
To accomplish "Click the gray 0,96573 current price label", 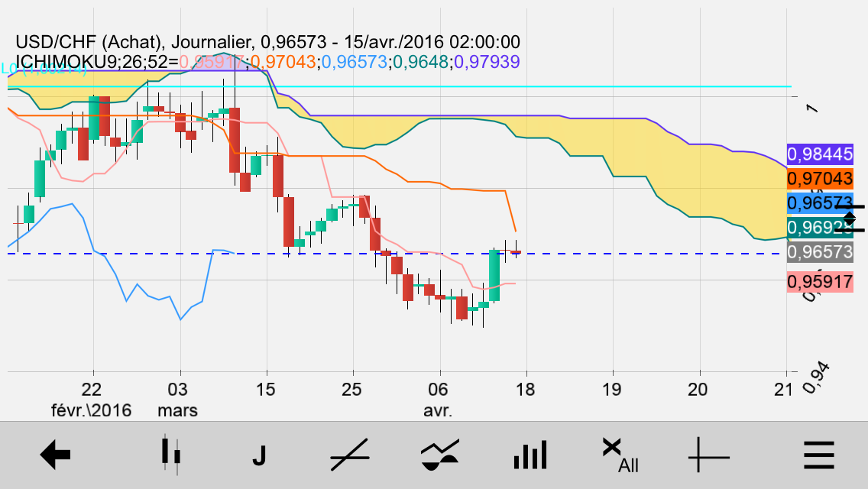I will [820, 252].
